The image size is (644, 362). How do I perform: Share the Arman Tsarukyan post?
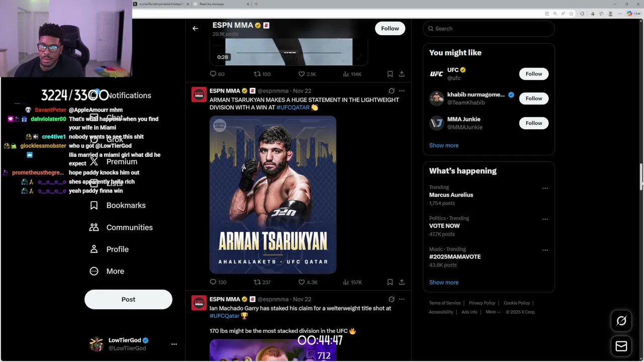[401, 282]
